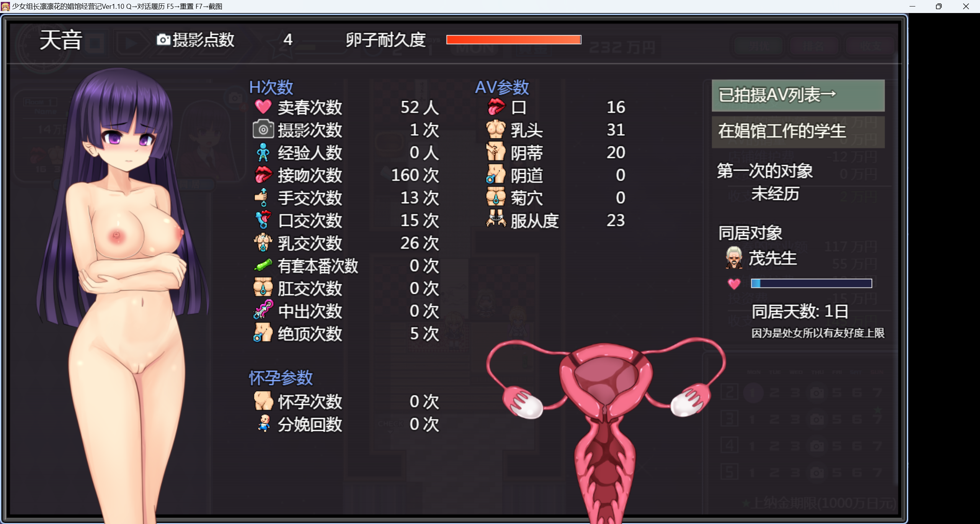980x524 pixels.
Task: Click the handcuffs icon beside 服从度
Action: point(496,219)
